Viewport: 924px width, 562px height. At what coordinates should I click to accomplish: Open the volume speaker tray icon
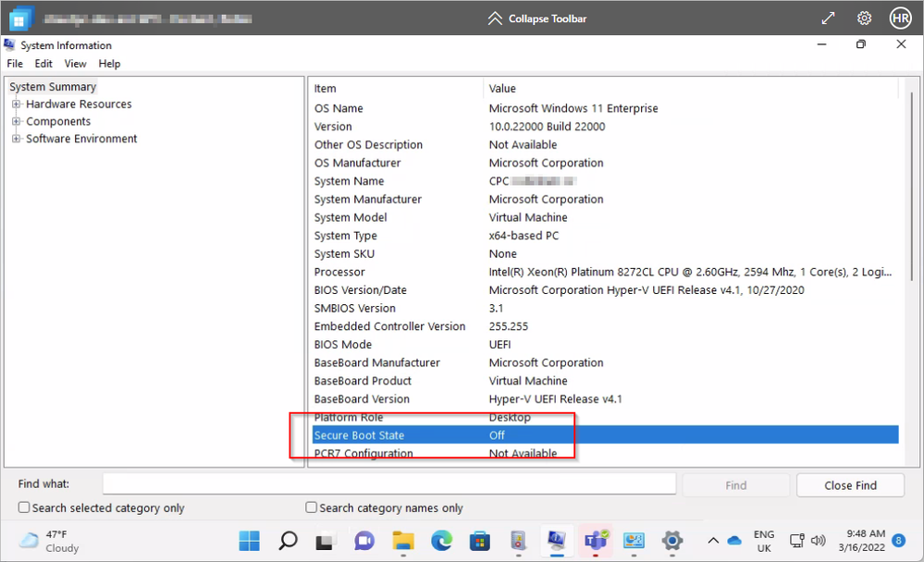pyautogui.click(x=818, y=540)
